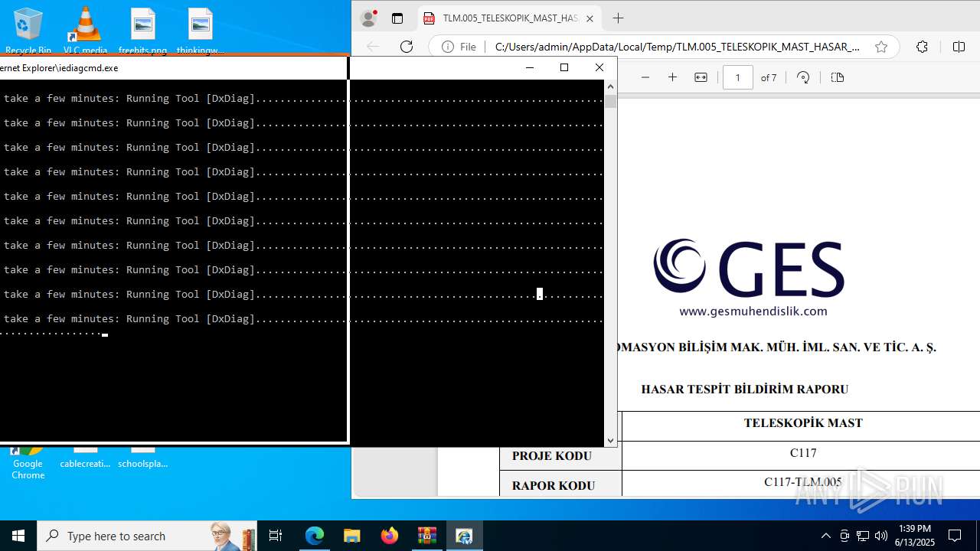Screen dimensions: 980x551
Task: Open a new Edge tab
Action: point(619,18)
